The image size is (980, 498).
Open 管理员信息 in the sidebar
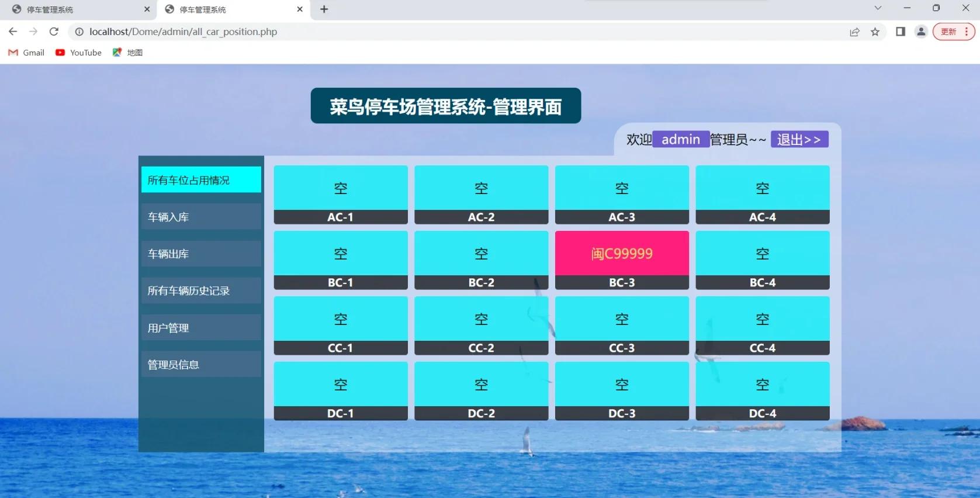[201, 365]
